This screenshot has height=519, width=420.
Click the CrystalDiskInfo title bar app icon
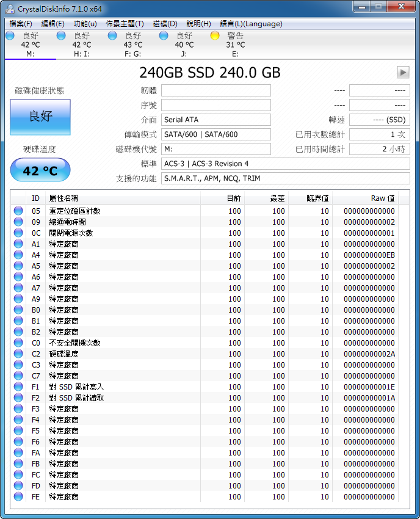[x=10, y=9]
